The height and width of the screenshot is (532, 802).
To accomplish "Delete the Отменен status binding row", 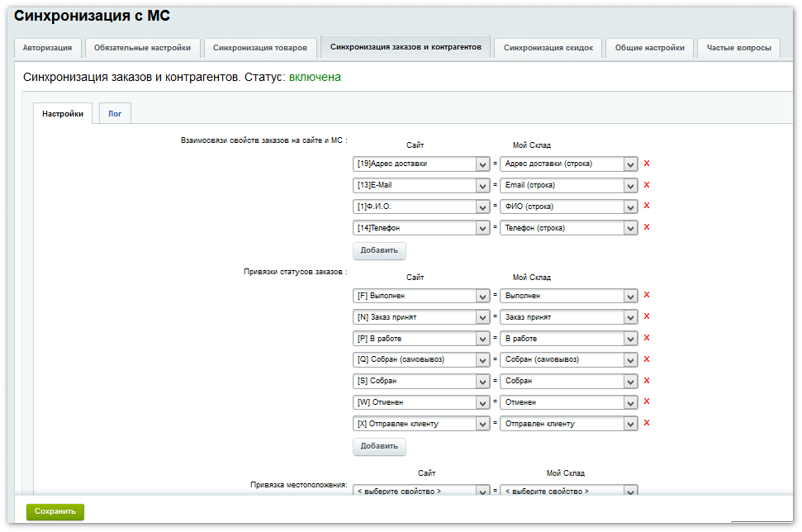I will 647,401.
